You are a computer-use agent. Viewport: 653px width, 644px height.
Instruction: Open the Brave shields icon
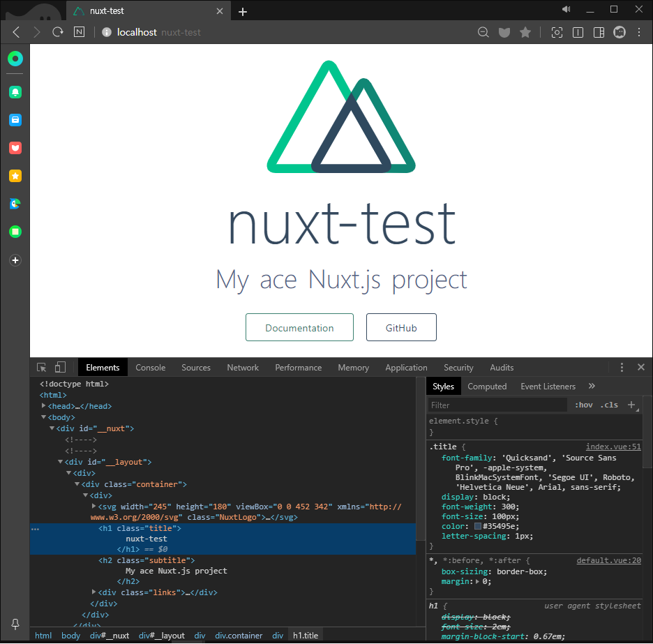click(504, 33)
